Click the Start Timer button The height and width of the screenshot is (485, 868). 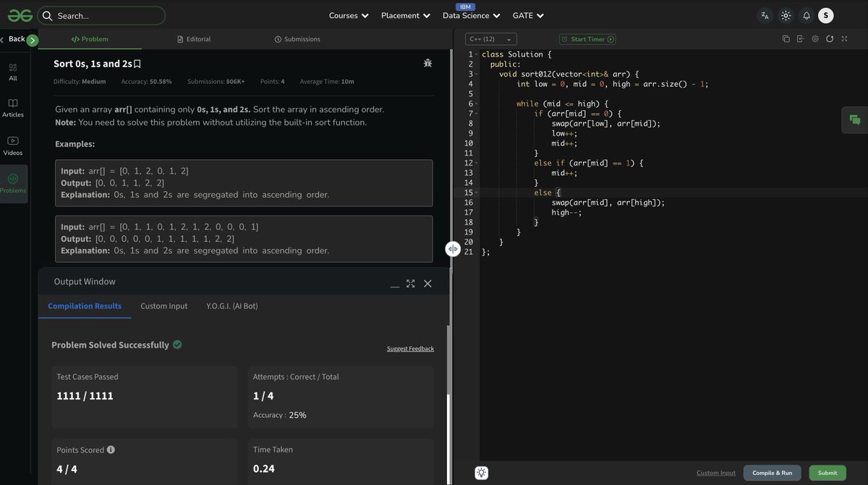point(587,39)
